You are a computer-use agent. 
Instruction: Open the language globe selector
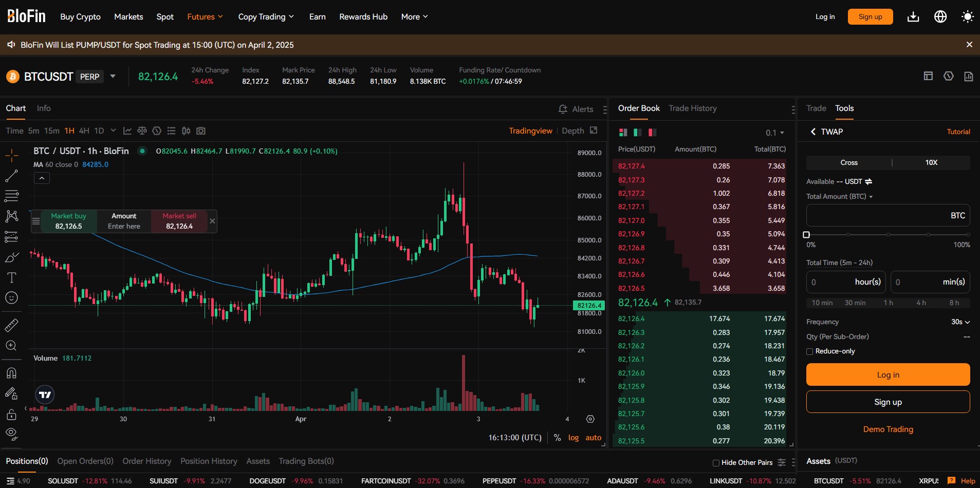pyautogui.click(x=940, y=17)
